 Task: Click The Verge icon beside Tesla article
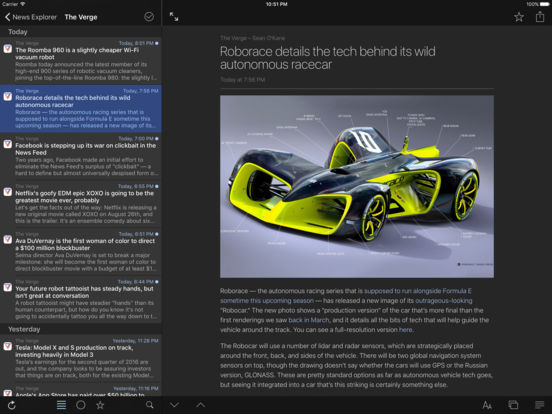[8, 346]
